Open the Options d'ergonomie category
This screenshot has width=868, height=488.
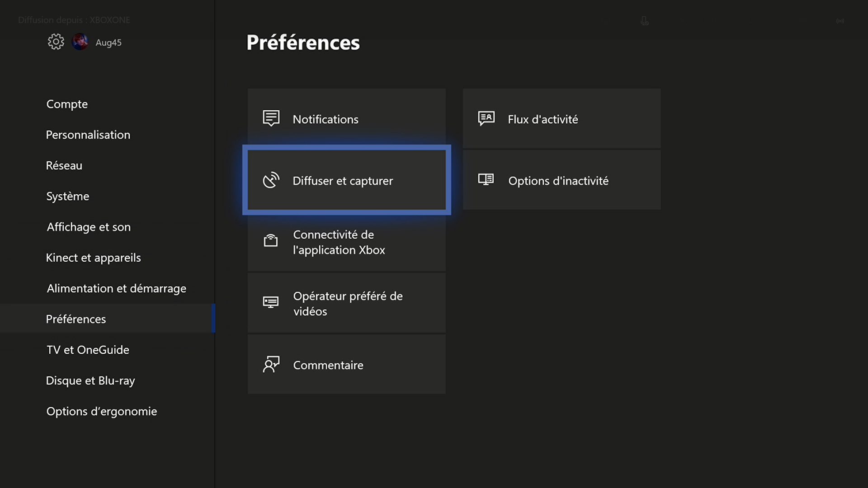coord(102,411)
